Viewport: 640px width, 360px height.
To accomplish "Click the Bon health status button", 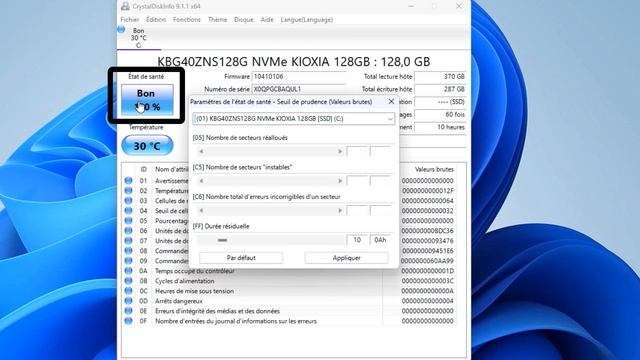I will coord(147,100).
